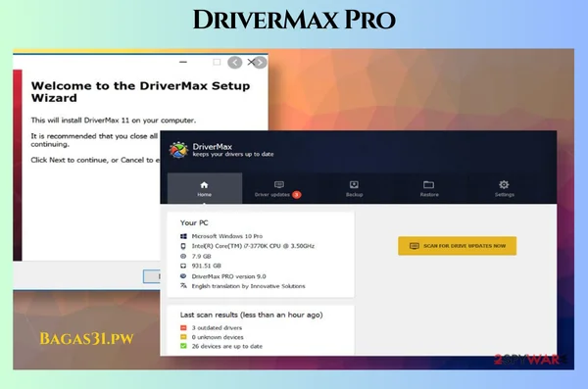Screen dimensions: 588x389
Task: Click 'Welcome to the DriverMax Setup Wizard' heading
Action: [140, 91]
